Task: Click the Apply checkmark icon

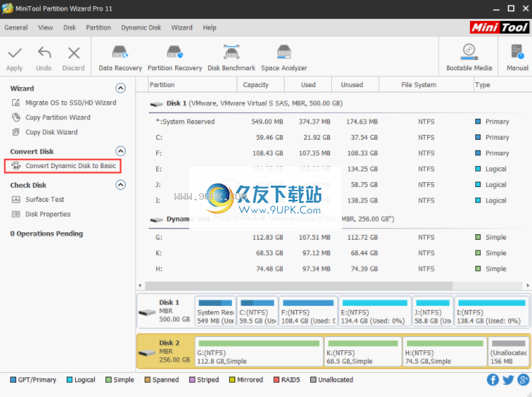Action: tap(15, 53)
